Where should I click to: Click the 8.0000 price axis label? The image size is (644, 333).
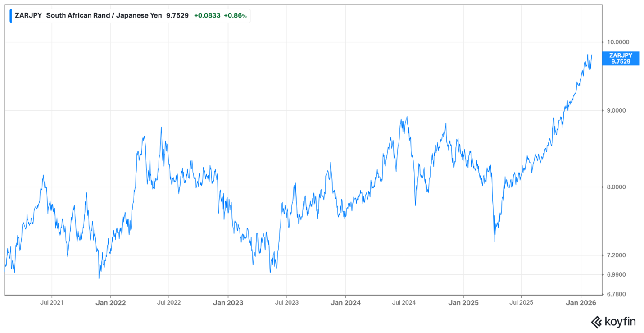pos(617,187)
